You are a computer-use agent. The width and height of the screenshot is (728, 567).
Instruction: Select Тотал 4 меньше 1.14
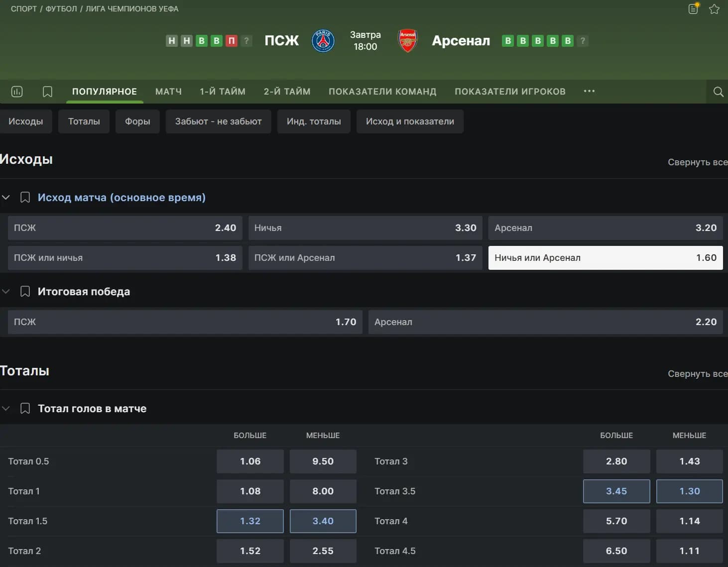click(x=690, y=521)
